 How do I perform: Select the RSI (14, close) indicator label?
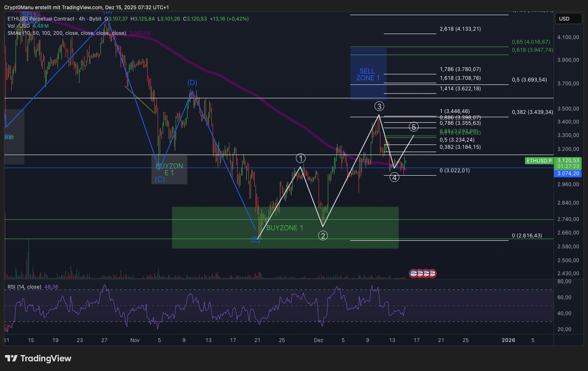(x=24, y=287)
